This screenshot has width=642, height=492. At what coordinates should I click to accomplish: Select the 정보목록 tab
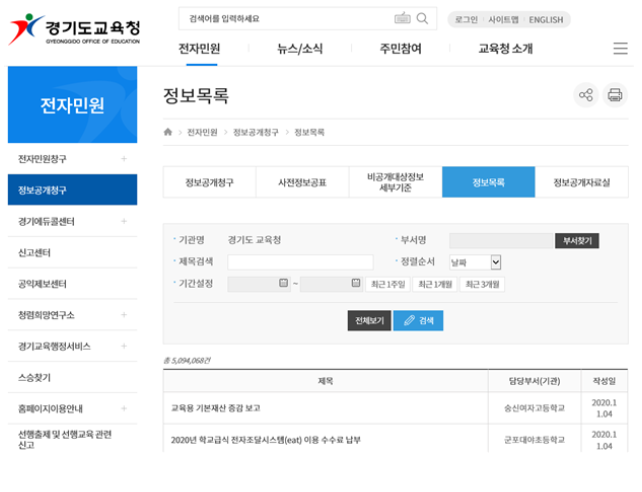(x=488, y=182)
